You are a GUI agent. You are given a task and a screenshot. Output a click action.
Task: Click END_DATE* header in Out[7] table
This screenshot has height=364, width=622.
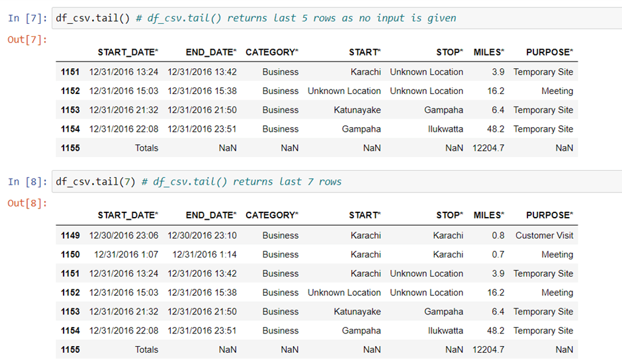click(x=211, y=52)
